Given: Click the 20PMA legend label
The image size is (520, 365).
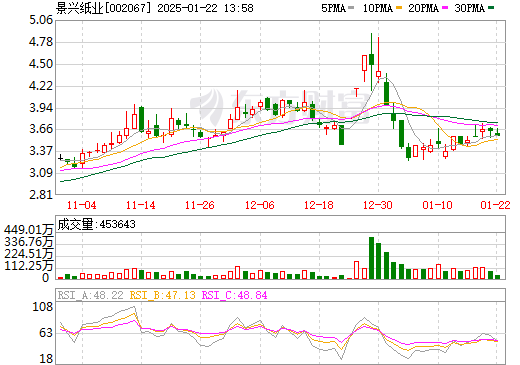Looking at the screenshot, I should (x=423, y=8).
